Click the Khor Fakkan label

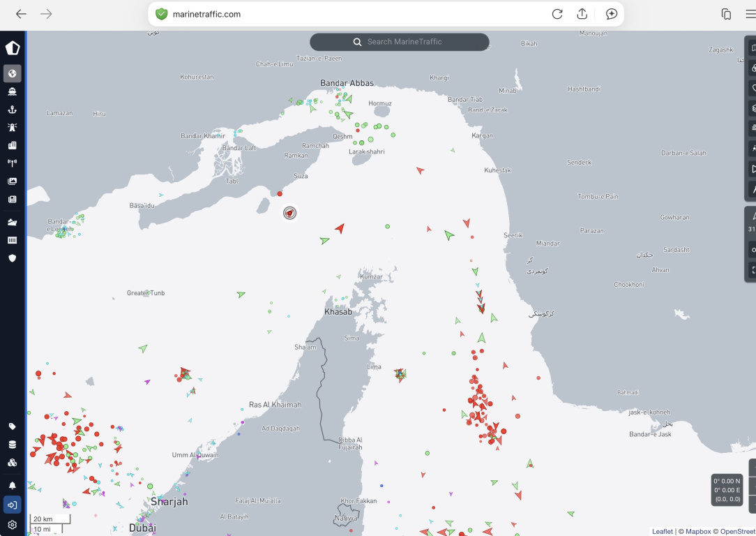pos(358,501)
